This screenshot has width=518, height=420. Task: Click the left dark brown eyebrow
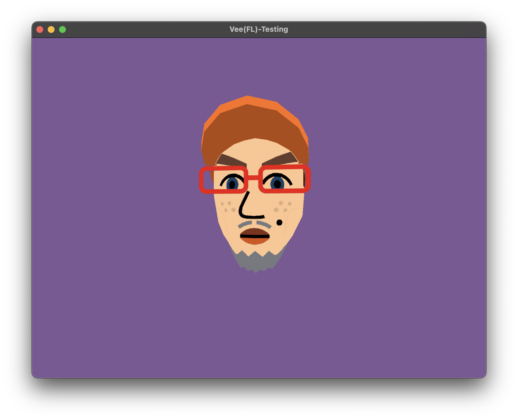click(230, 160)
